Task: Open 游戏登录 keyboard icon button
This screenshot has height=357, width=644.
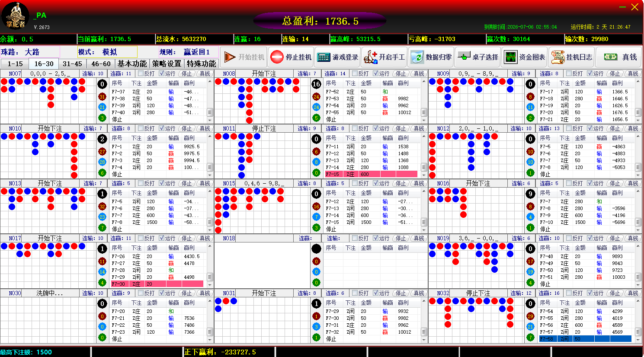Action: (324, 57)
